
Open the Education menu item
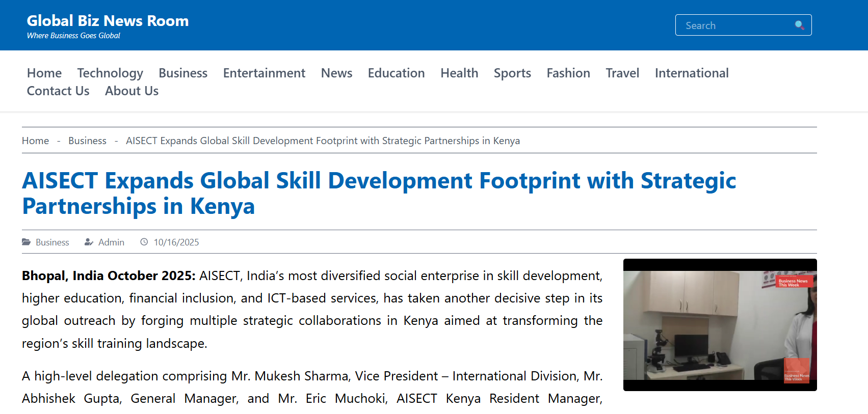pyautogui.click(x=396, y=73)
